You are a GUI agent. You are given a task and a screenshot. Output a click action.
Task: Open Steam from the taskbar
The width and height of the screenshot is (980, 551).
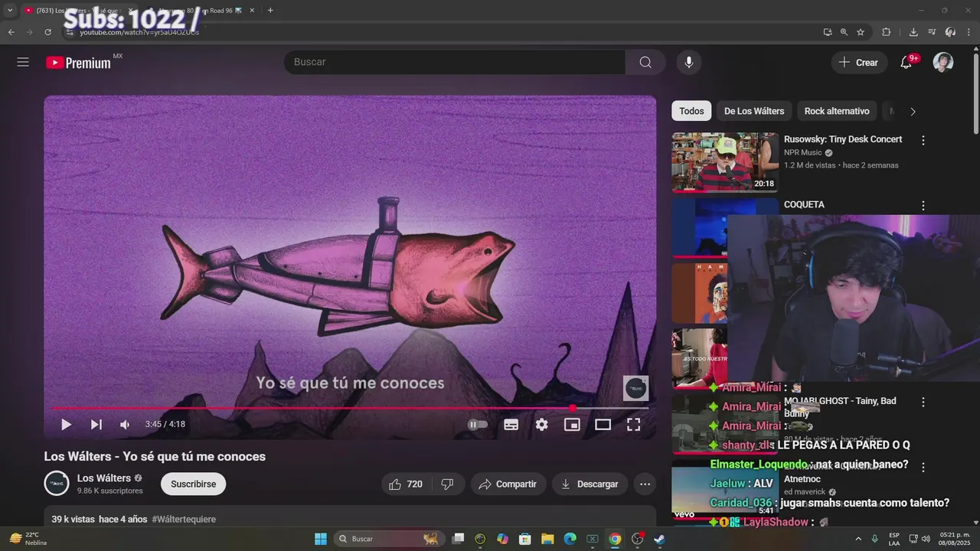pos(659,539)
